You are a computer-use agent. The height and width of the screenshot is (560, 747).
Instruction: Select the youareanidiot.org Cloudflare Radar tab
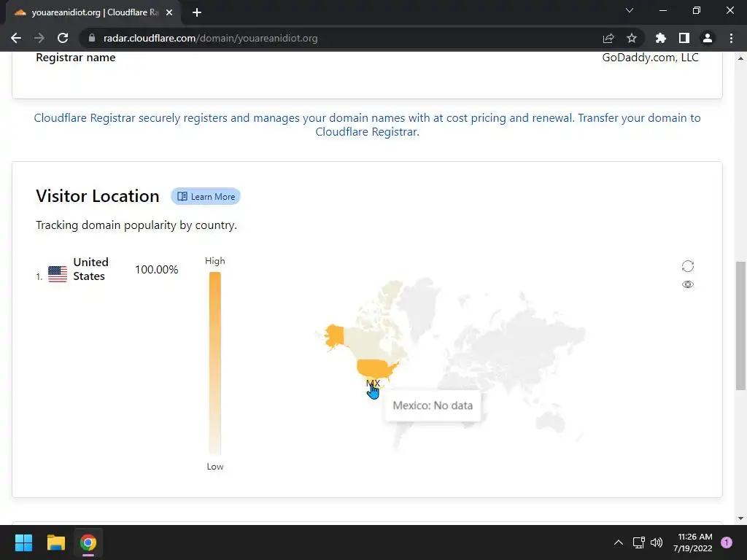pyautogui.click(x=93, y=12)
